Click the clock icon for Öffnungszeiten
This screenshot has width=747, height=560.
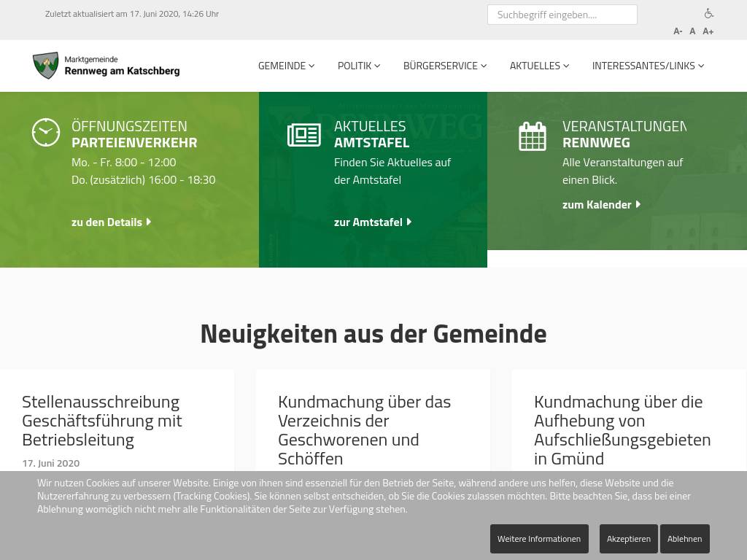[x=46, y=132]
